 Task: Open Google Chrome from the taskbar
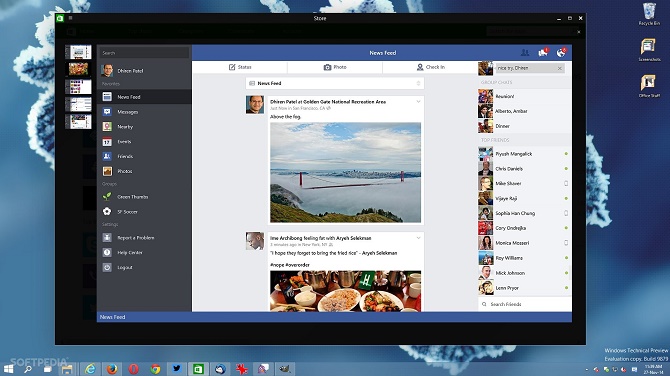[x=155, y=368]
